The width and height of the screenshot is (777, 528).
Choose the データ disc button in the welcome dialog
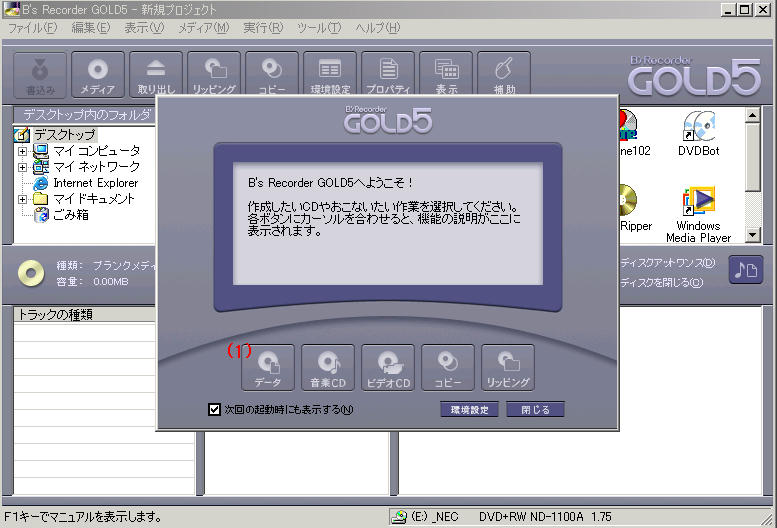pos(268,368)
